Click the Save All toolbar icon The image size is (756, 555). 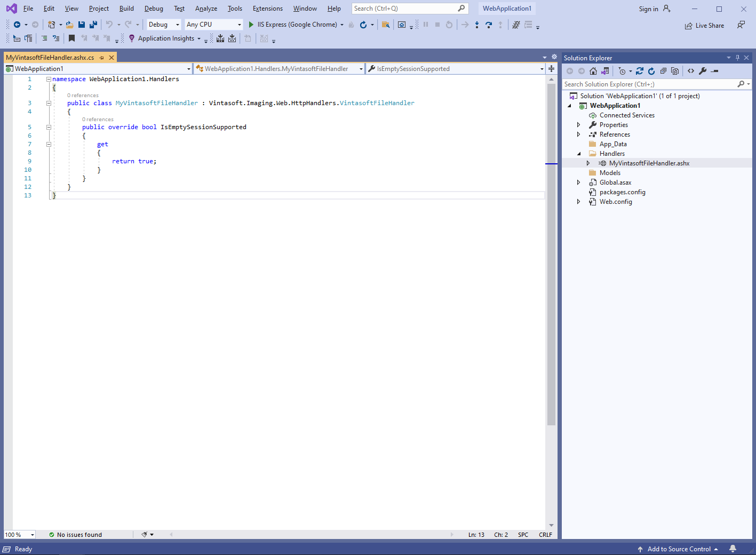tap(93, 25)
